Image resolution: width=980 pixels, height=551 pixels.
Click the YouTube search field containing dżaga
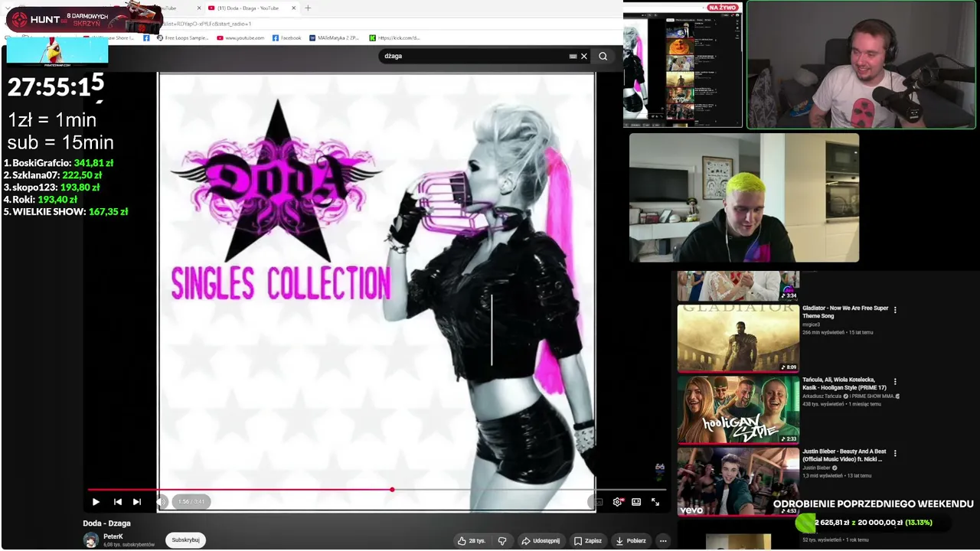[x=475, y=56]
